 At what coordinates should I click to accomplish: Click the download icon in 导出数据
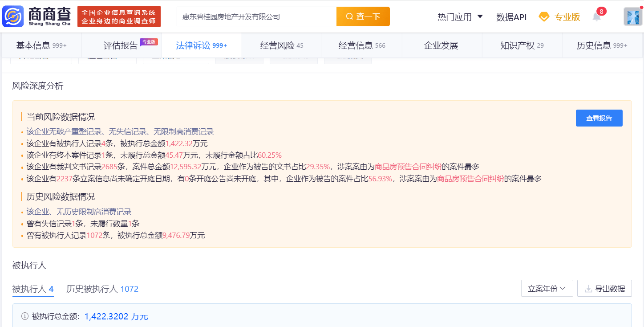(x=588, y=289)
